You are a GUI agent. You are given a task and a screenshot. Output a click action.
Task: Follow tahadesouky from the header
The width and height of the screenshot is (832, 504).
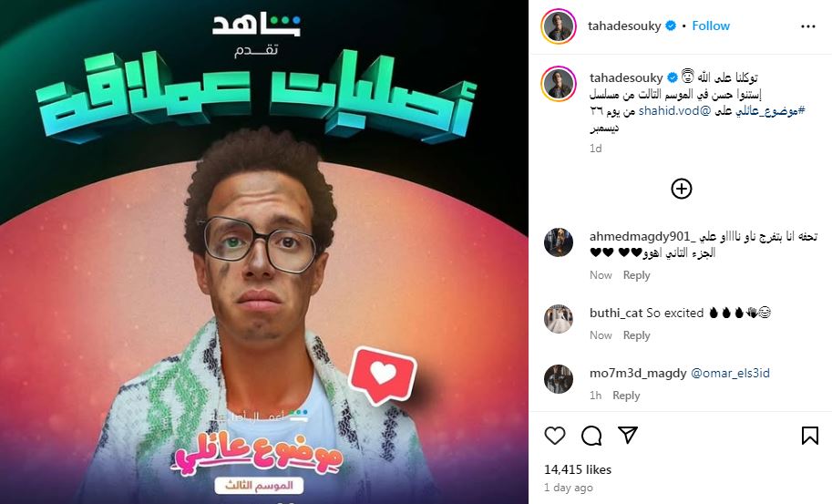tap(711, 26)
